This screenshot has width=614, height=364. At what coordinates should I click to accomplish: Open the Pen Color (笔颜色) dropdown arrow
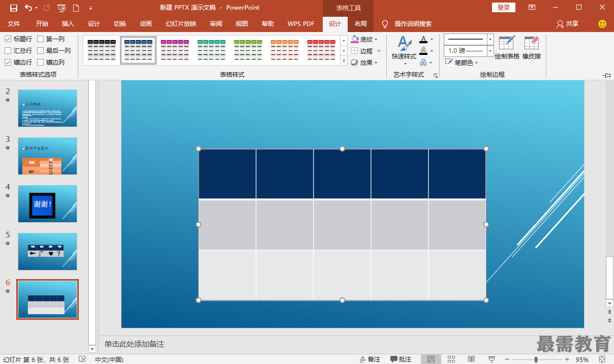coord(476,63)
